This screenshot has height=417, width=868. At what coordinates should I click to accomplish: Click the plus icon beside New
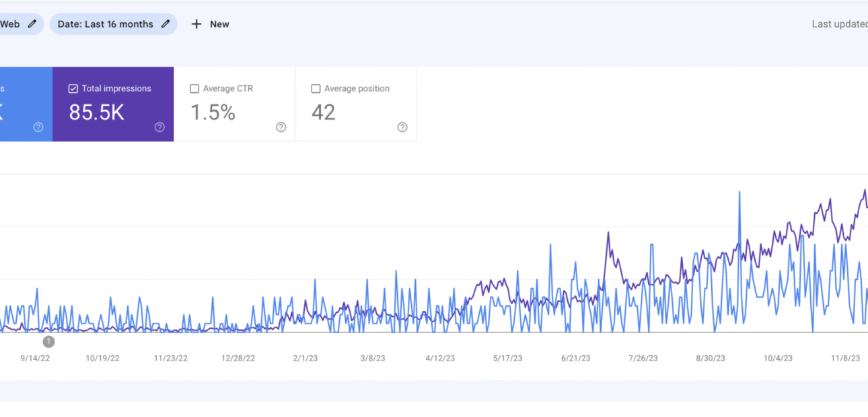pos(196,24)
